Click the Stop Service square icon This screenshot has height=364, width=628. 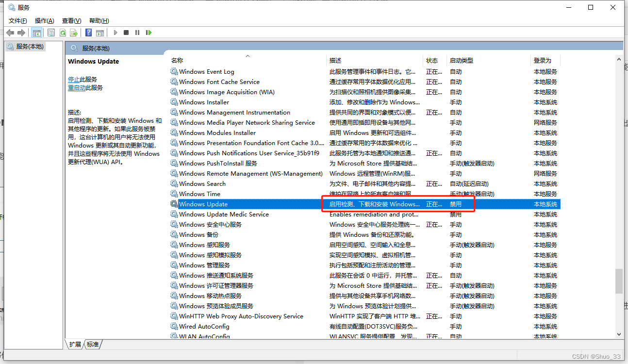pos(126,33)
